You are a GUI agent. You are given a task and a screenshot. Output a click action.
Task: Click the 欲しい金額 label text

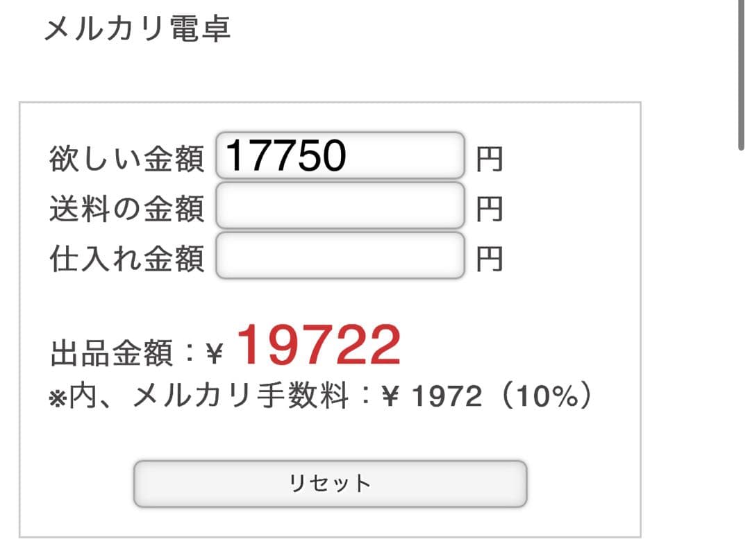(127, 158)
